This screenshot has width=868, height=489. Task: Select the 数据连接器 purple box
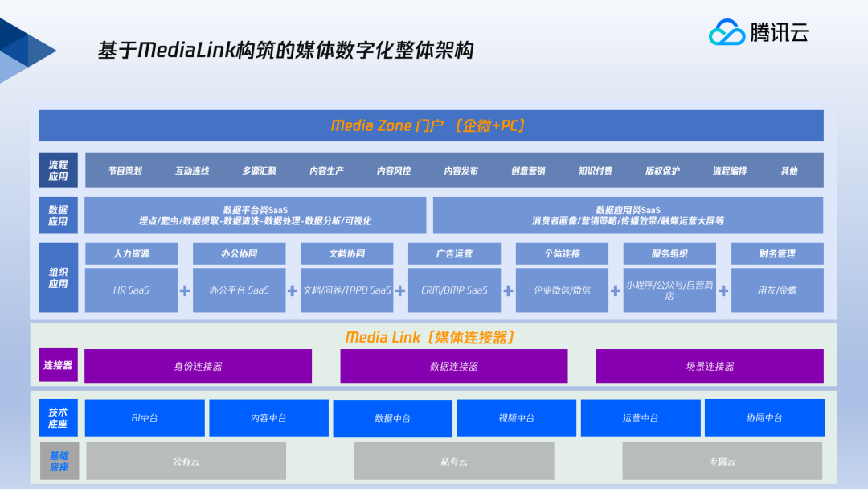click(454, 365)
